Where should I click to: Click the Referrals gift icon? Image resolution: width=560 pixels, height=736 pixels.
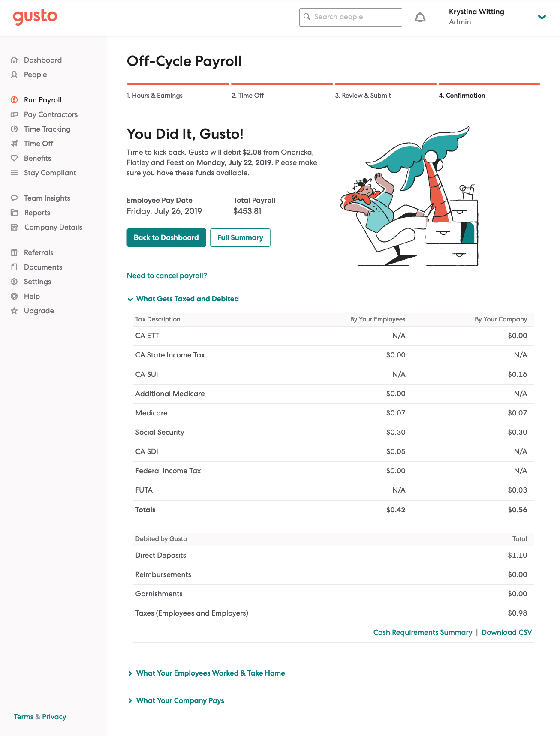pos(14,252)
